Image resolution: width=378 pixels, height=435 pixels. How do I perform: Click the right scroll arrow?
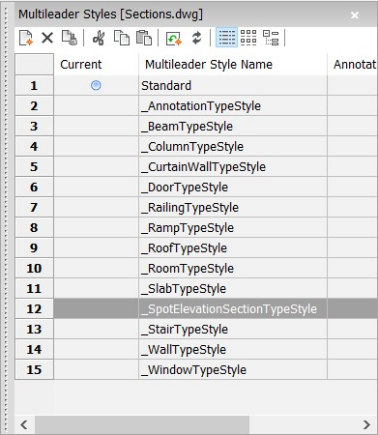[x=367, y=425]
